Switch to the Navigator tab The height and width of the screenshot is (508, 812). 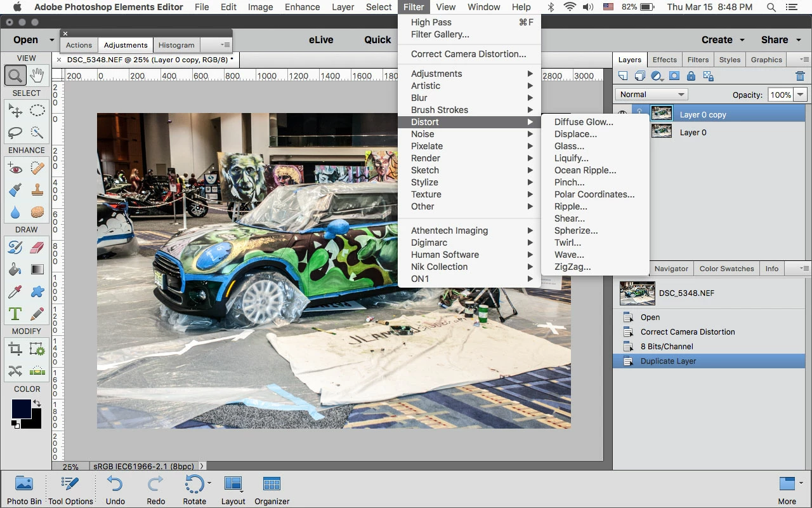pyautogui.click(x=671, y=269)
